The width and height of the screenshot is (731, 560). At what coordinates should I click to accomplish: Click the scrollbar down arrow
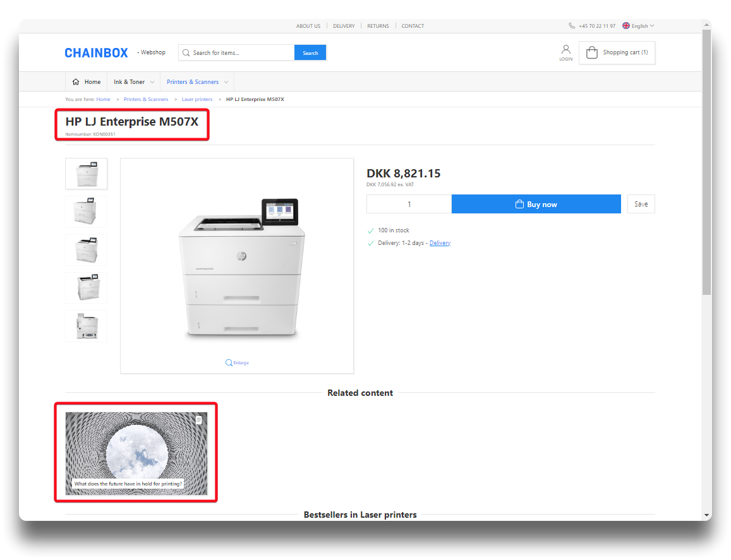click(x=707, y=515)
